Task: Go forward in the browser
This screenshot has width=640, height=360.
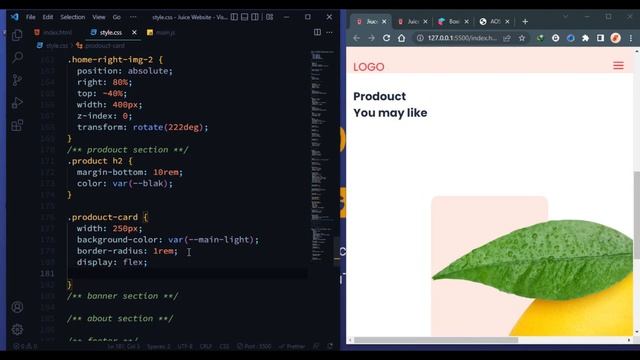Action: [371, 38]
